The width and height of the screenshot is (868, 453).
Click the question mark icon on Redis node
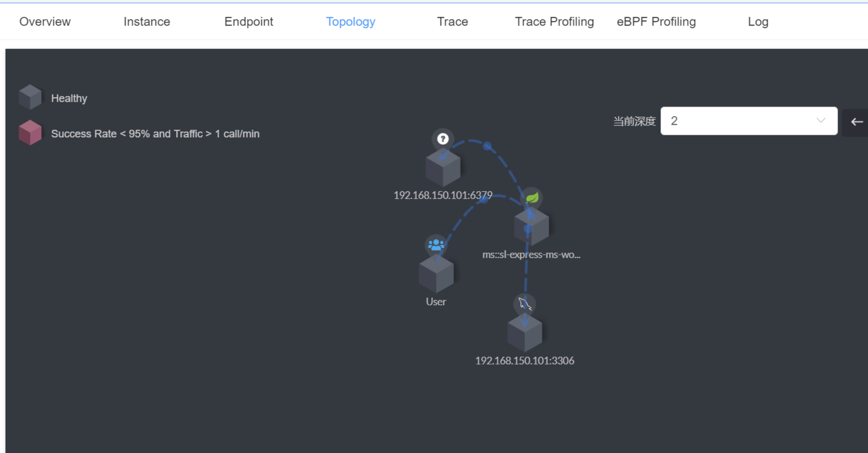click(443, 139)
